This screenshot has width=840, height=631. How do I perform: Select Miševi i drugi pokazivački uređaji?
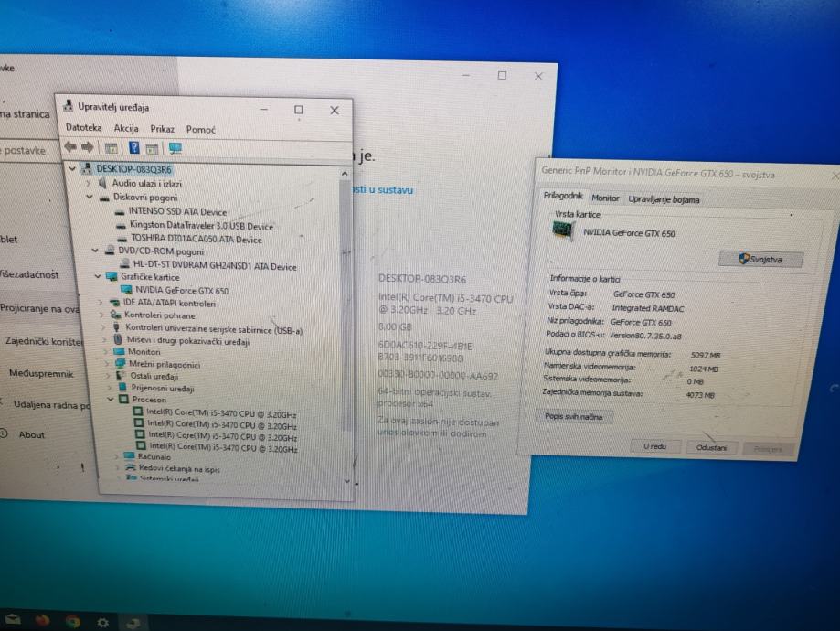coord(188,340)
